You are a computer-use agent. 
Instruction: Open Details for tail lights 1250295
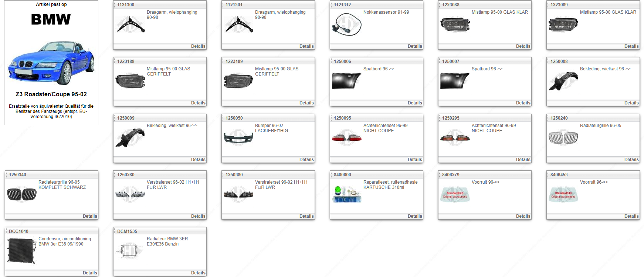[523, 160]
